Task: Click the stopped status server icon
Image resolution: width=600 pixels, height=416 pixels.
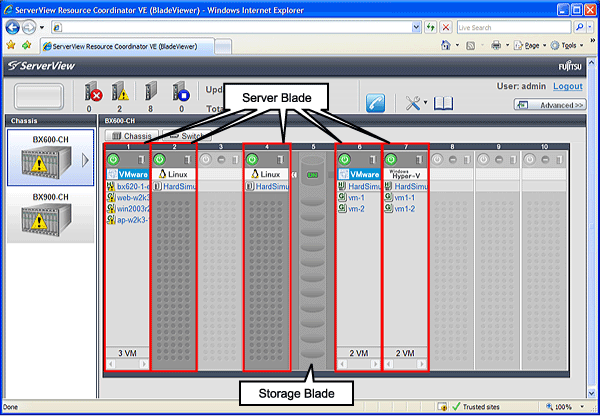Action: (181, 91)
